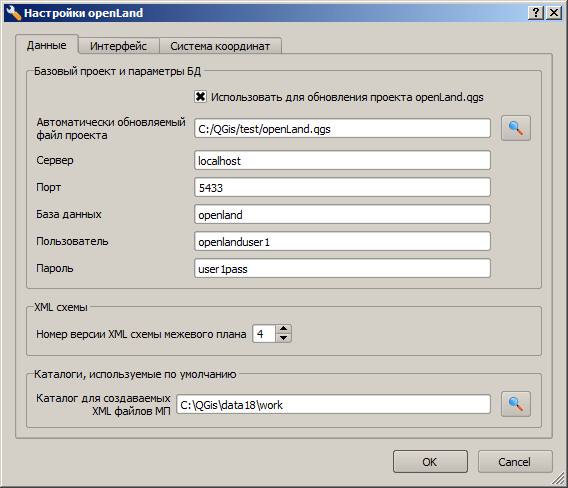Click the Сервер field containing localhost
The height and width of the screenshot is (488, 568).
point(342,160)
